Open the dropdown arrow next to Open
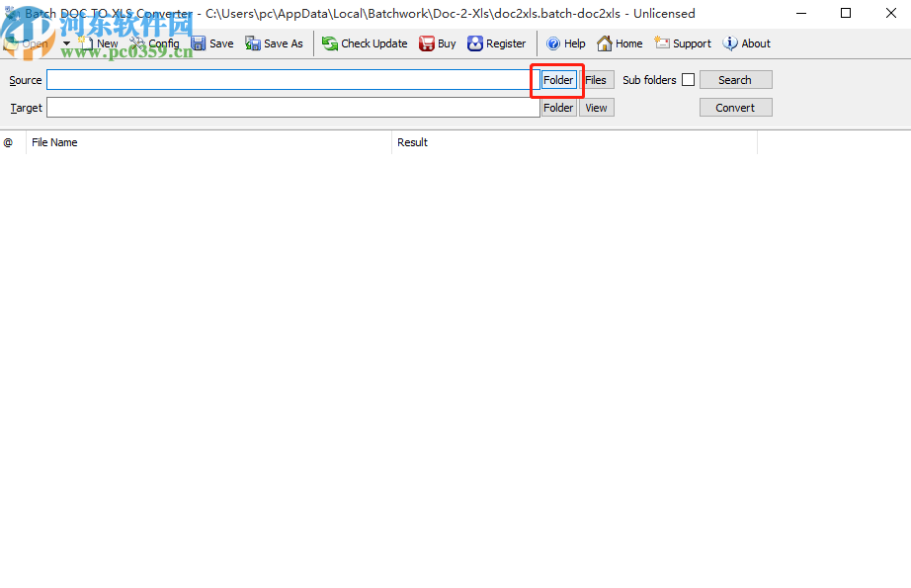The width and height of the screenshot is (911, 588). tap(65, 43)
